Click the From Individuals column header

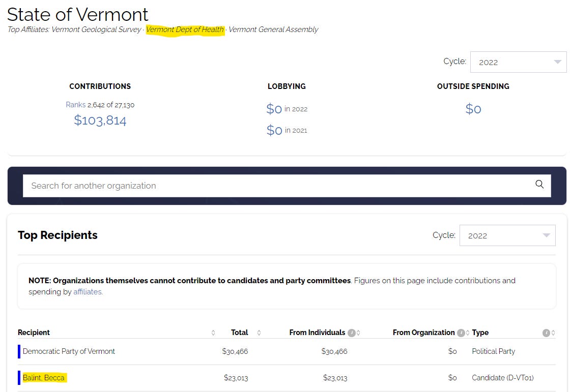(317, 333)
